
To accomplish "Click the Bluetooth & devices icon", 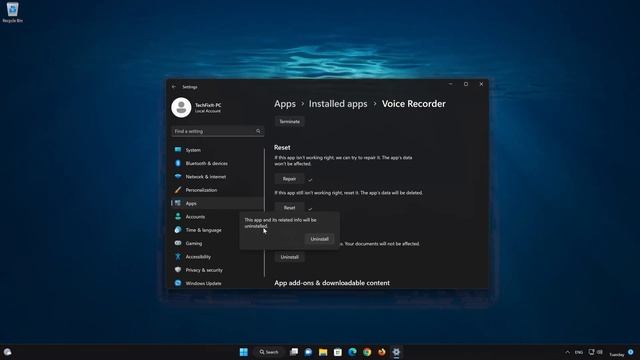I will (178, 163).
